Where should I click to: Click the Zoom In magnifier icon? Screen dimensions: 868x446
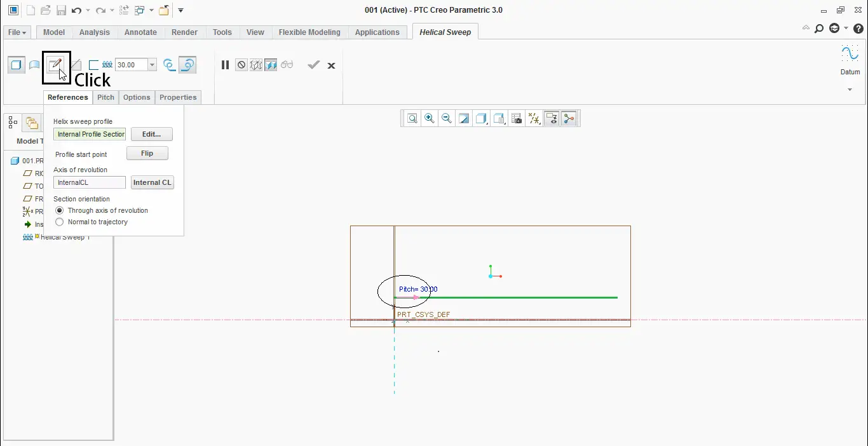coord(430,118)
